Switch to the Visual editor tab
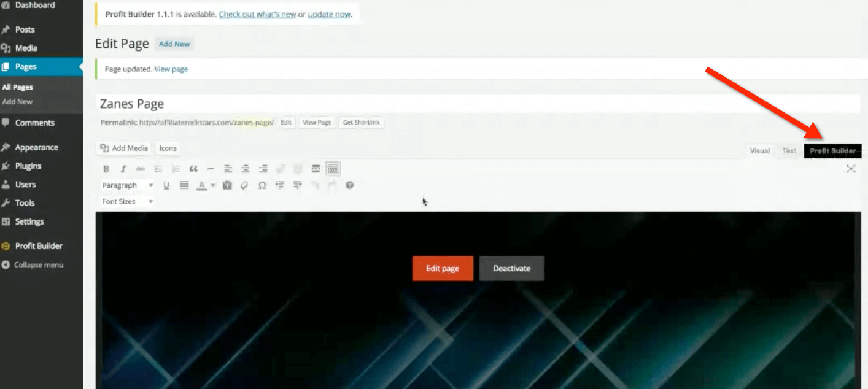868x389 pixels. pyautogui.click(x=759, y=151)
